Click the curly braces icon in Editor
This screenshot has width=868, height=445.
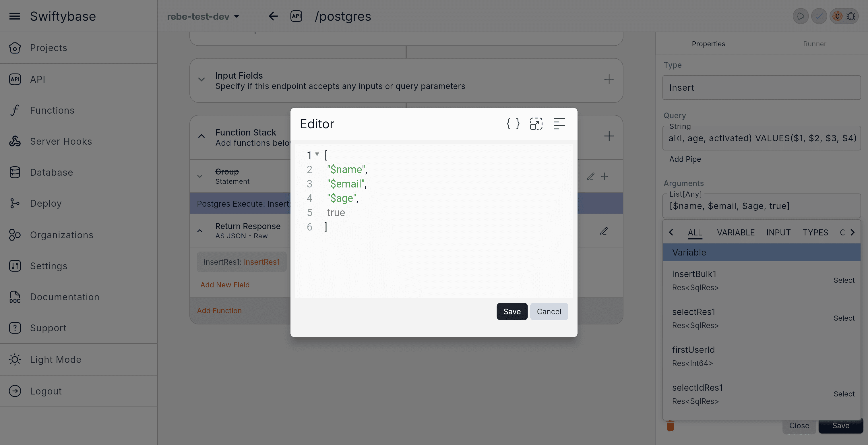513,124
